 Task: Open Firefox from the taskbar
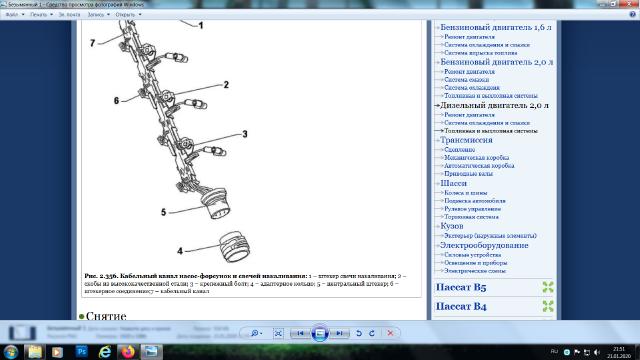128,351
